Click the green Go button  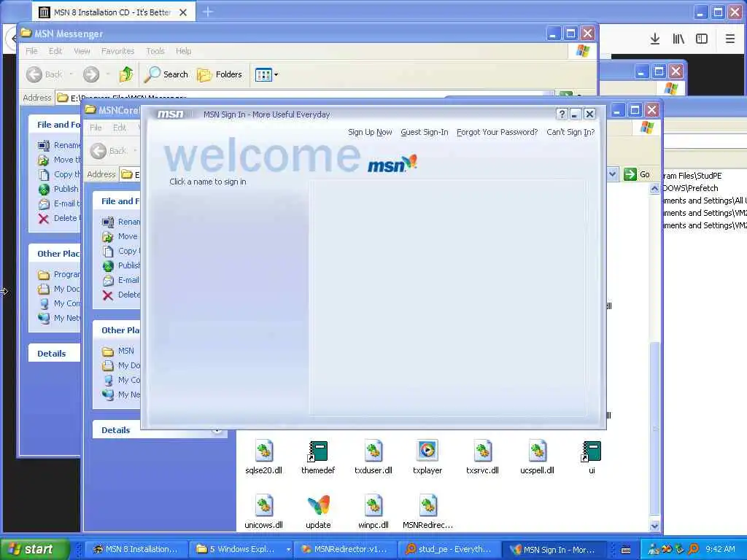click(637, 174)
